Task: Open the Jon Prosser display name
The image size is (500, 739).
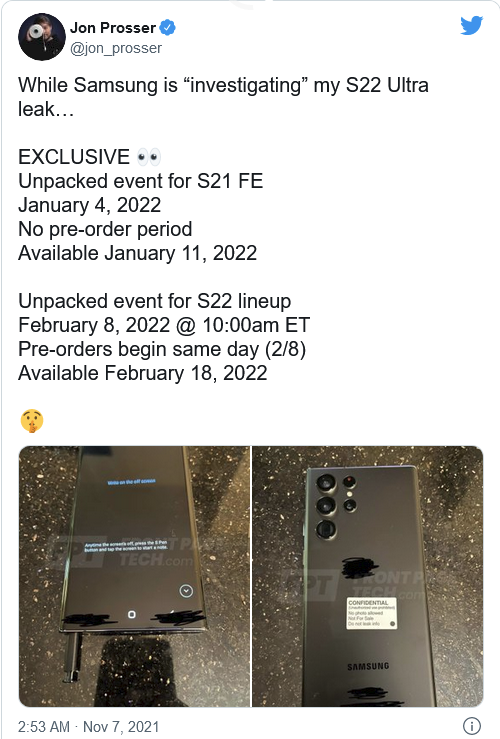Action: [x=113, y=28]
